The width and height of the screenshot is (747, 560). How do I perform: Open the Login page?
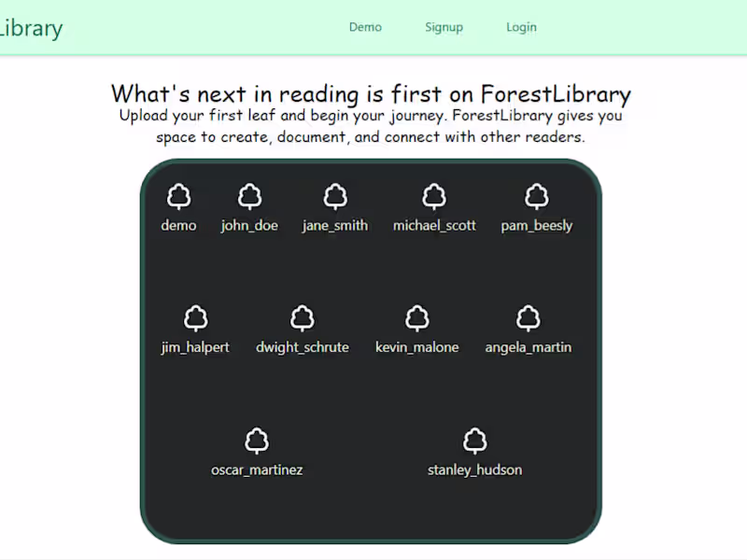tap(521, 27)
